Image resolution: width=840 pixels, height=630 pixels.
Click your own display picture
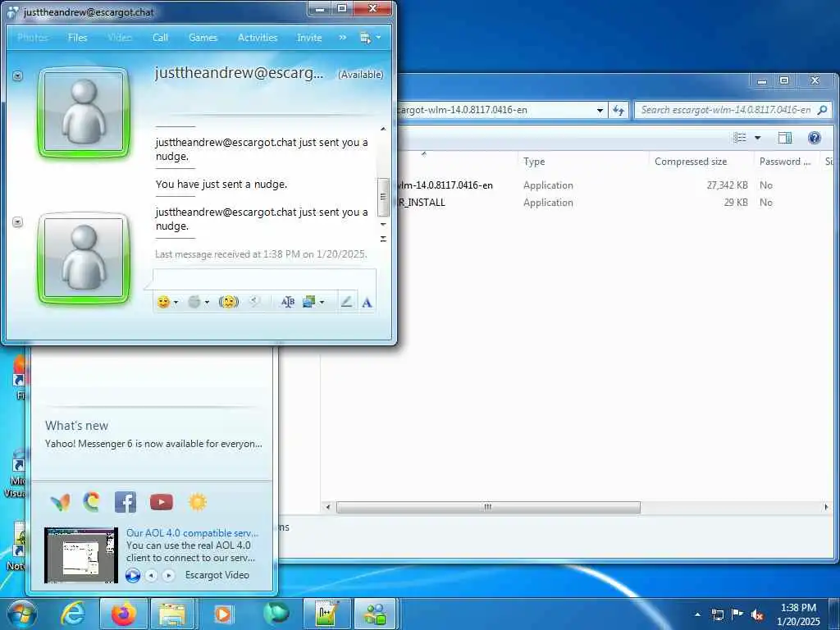point(84,258)
